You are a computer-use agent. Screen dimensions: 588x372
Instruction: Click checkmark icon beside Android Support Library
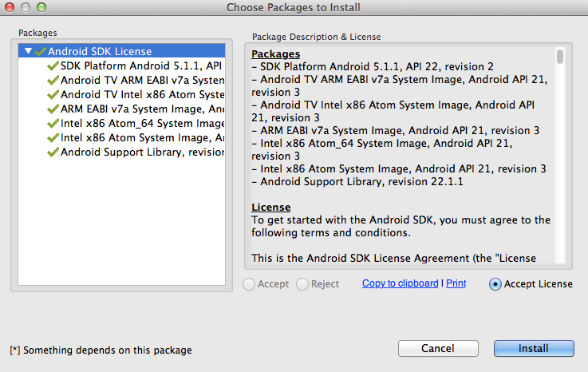[x=53, y=152]
